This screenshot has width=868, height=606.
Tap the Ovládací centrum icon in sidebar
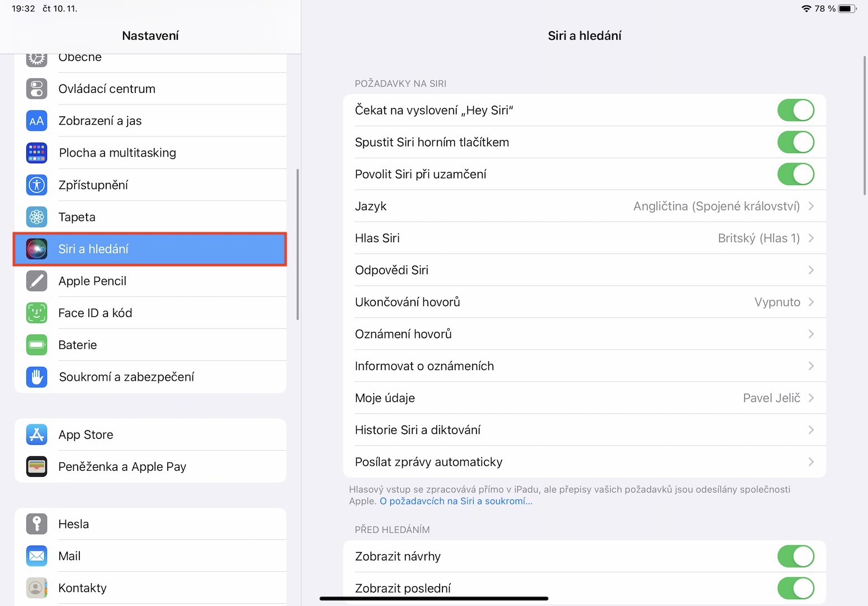click(37, 89)
